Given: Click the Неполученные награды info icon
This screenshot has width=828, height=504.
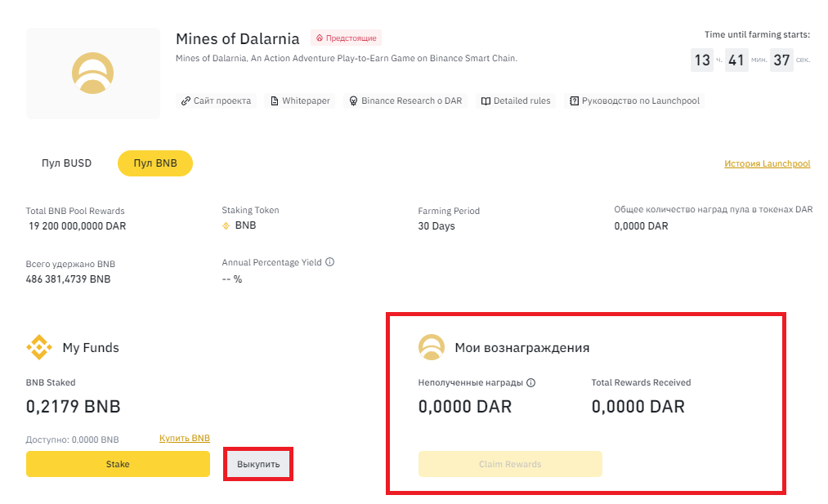Looking at the screenshot, I should (531, 382).
